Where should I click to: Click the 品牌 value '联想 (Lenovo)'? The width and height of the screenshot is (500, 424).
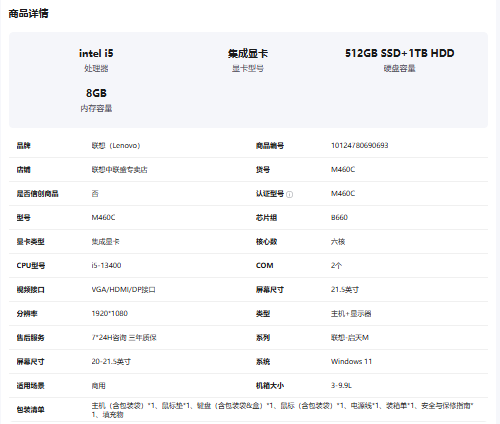pyautogui.click(x=116, y=146)
